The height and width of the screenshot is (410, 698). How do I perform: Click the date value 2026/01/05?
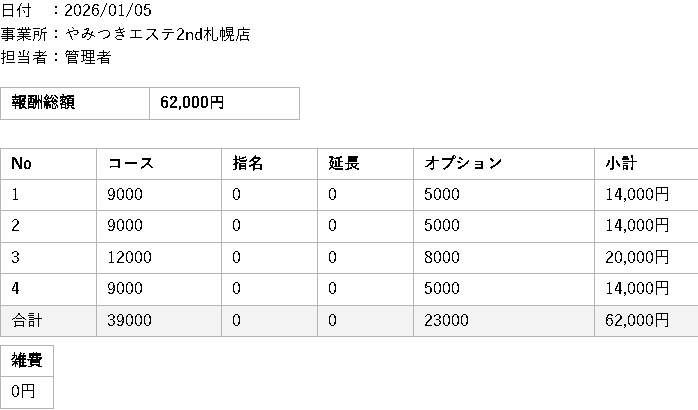click(x=107, y=11)
